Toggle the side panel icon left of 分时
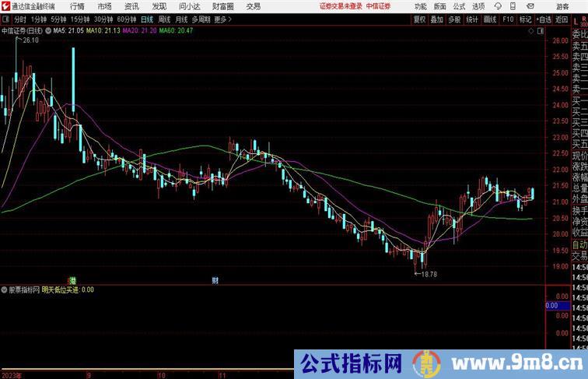The height and width of the screenshot is (379, 588). coord(6,19)
